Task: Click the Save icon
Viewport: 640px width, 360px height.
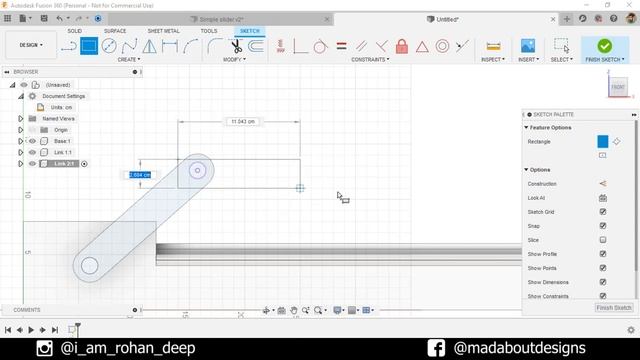Action: 44,18
